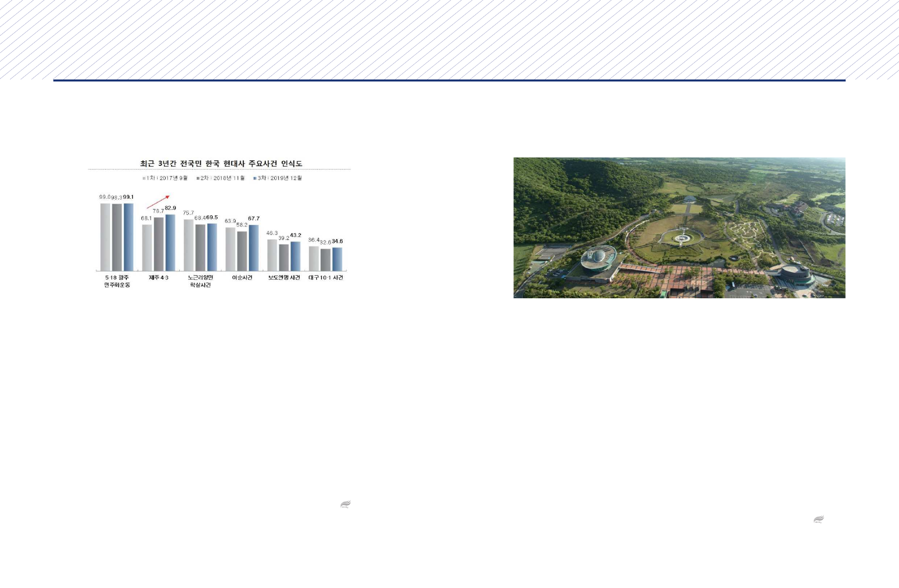Click the wave logo at bottom right
The height and width of the screenshot is (588, 899).
click(x=818, y=520)
